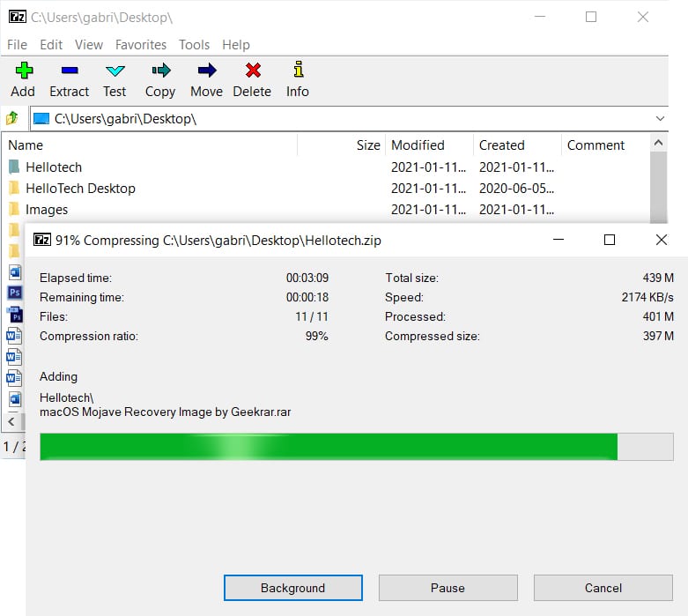
Task: Cancel the compression
Action: 603,588
